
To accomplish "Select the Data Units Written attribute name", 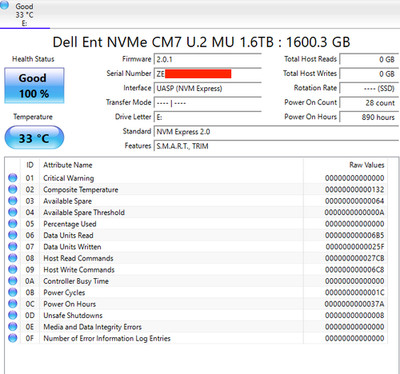I will coord(72,247).
